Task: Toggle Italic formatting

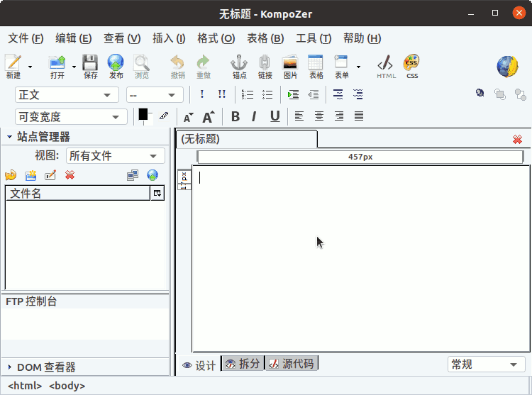Action: tap(254, 116)
